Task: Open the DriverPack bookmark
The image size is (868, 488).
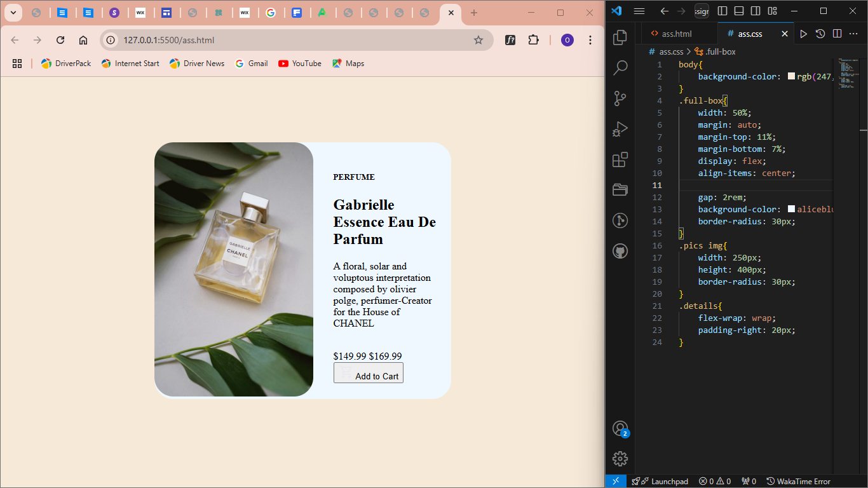Action: point(66,64)
